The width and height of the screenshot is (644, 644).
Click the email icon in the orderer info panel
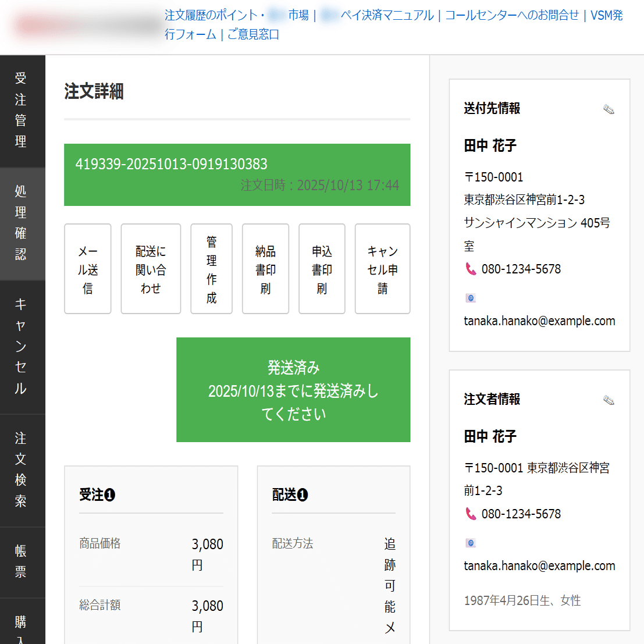point(470,542)
